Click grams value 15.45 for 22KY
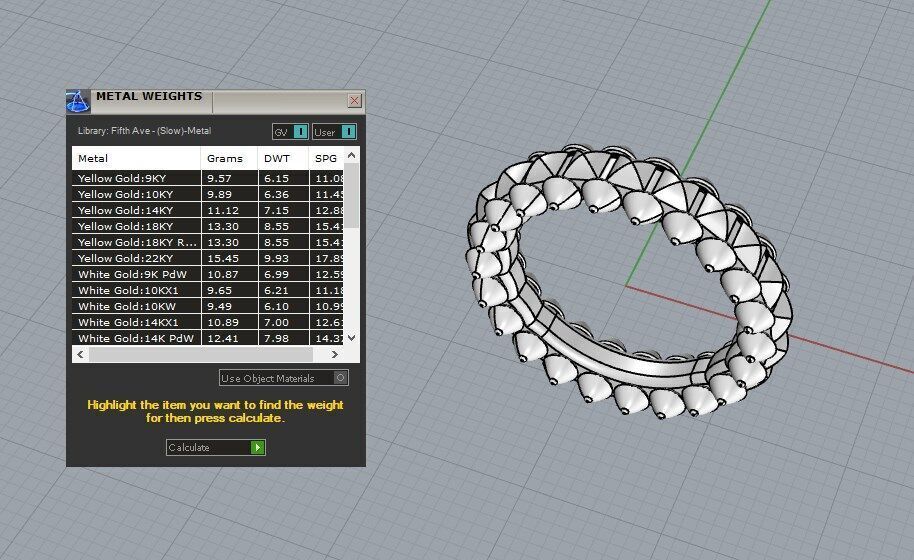The image size is (914, 560). point(223,258)
